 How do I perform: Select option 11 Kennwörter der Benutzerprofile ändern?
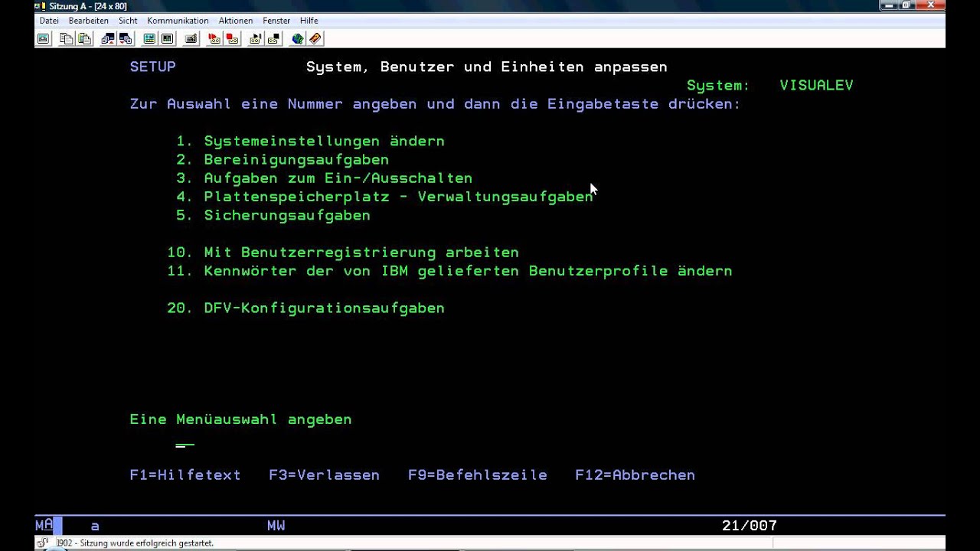[449, 271]
